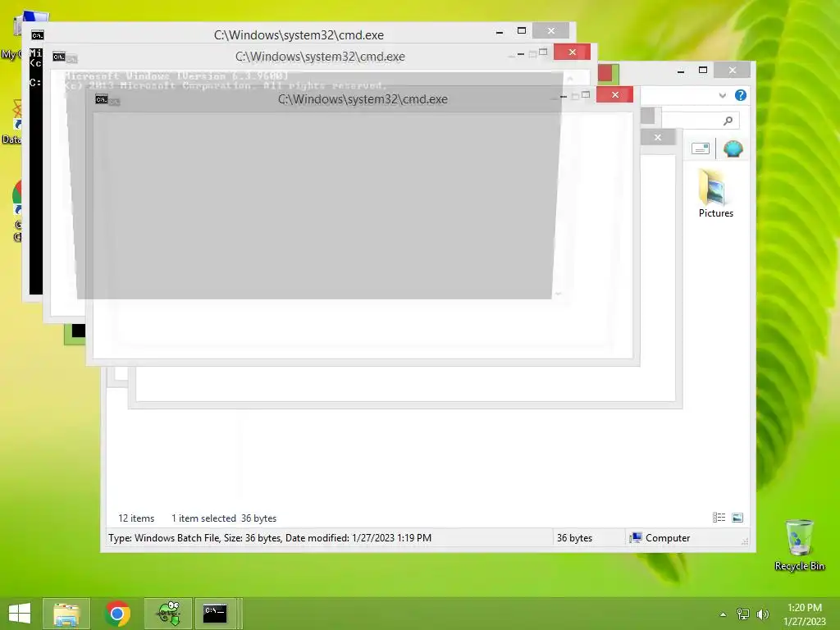Click the Classic Shell settings shell icon
Viewport: 840px width, 630px height.
(733, 148)
